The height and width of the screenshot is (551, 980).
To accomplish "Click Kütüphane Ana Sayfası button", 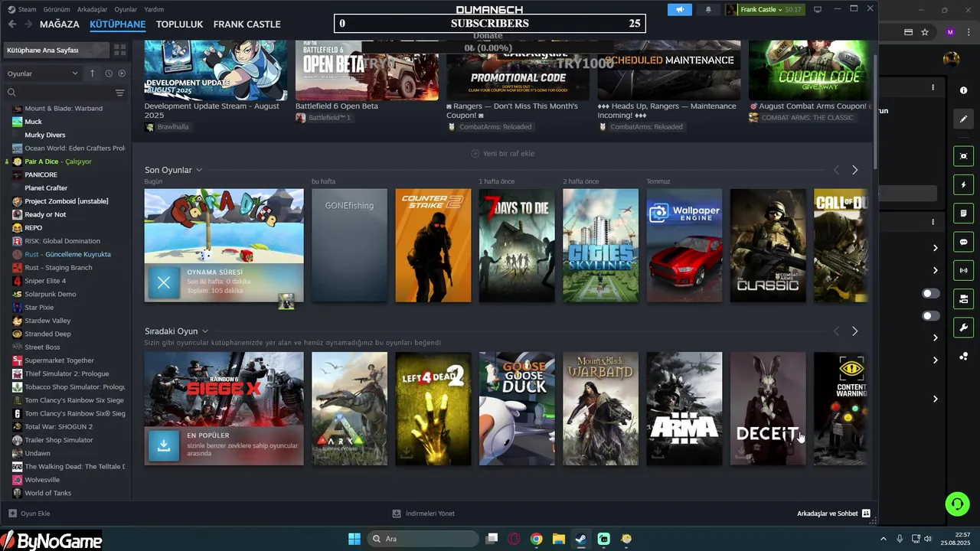I will coord(55,50).
